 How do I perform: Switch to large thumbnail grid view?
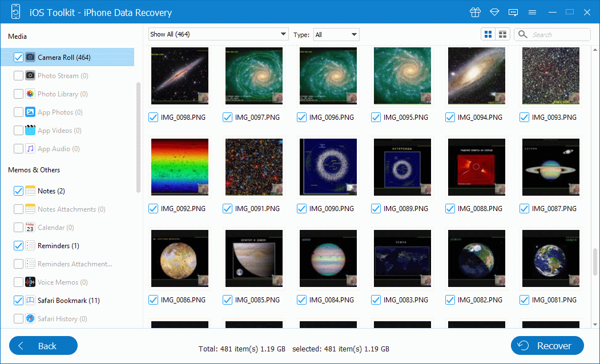[488, 34]
